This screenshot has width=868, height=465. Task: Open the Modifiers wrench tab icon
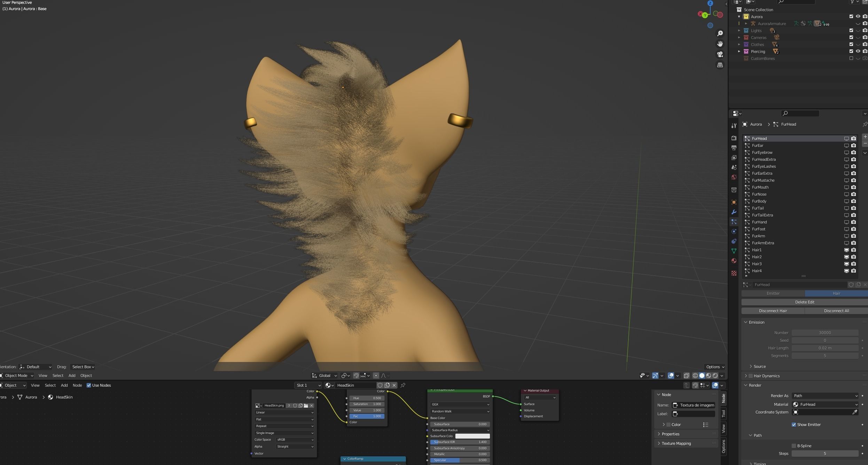pyautogui.click(x=734, y=212)
